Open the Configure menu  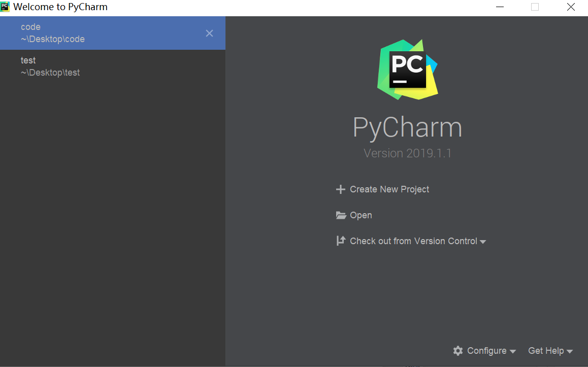[x=487, y=351]
